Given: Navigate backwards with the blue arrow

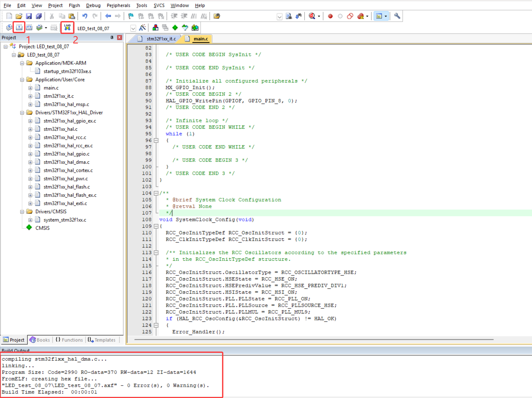Looking at the screenshot, I should point(108,16).
